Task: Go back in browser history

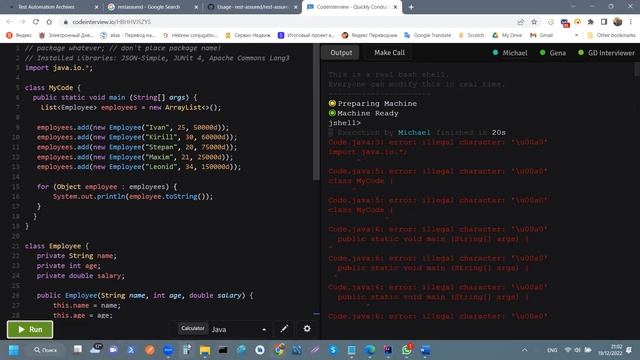Action: [9, 22]
